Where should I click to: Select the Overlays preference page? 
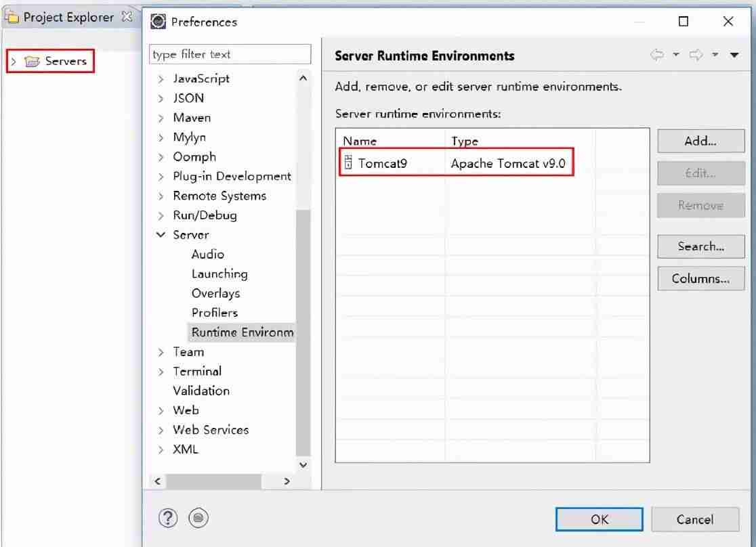pyautogui.click(x=215, y=293)
